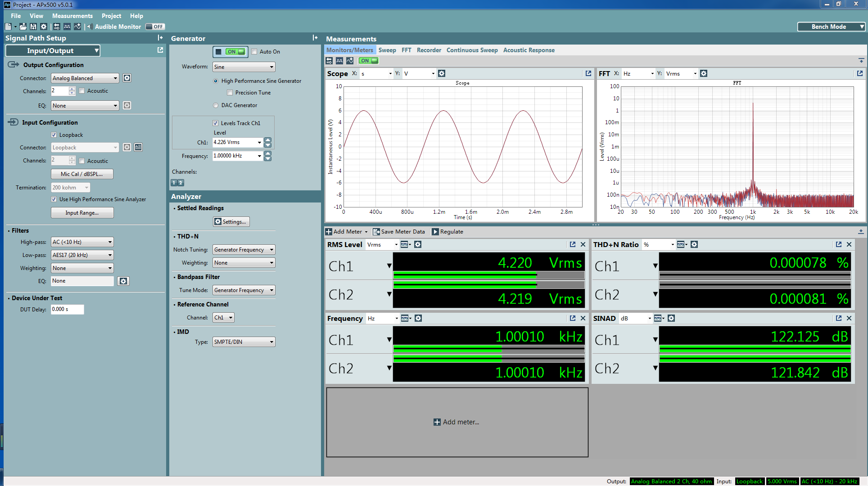Open the Project menu
The width and height of the screenshot is (868, 486).
click(111, 16)
